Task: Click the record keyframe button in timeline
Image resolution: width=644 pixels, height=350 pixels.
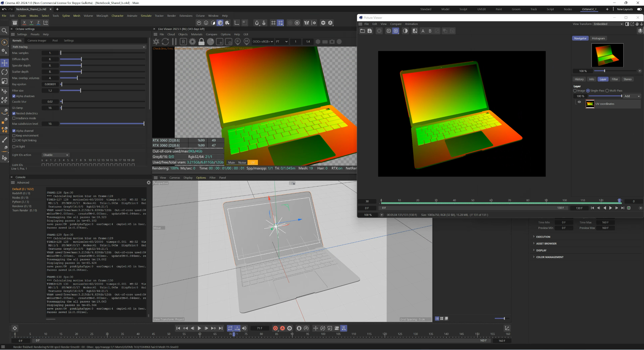Action: click(275, 328)
